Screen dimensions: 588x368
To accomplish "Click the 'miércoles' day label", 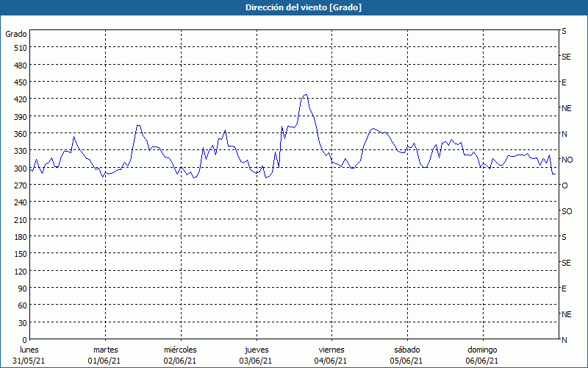I will click(180, 350).
